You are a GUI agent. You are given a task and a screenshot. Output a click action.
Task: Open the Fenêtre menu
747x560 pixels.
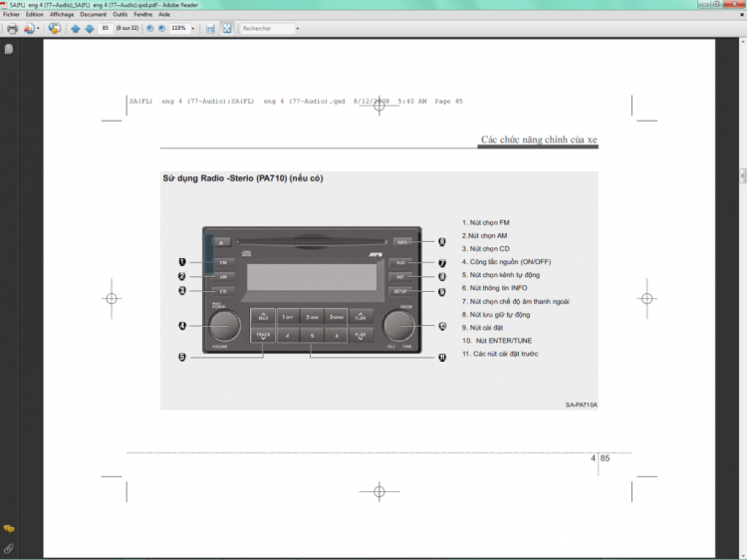pos(142,15)
